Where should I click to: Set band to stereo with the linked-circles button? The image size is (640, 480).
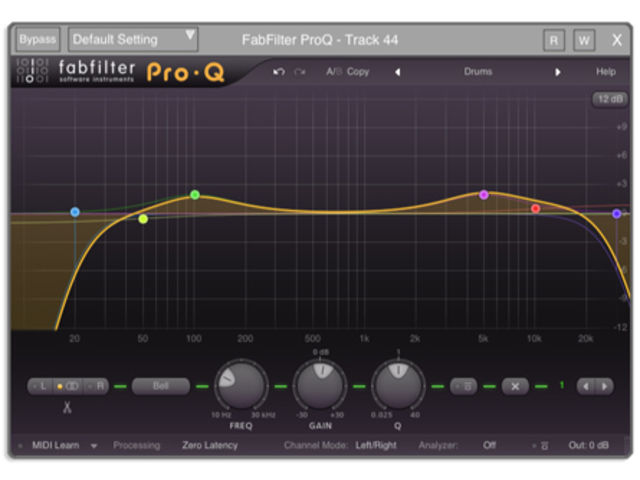tap(69, 386)
